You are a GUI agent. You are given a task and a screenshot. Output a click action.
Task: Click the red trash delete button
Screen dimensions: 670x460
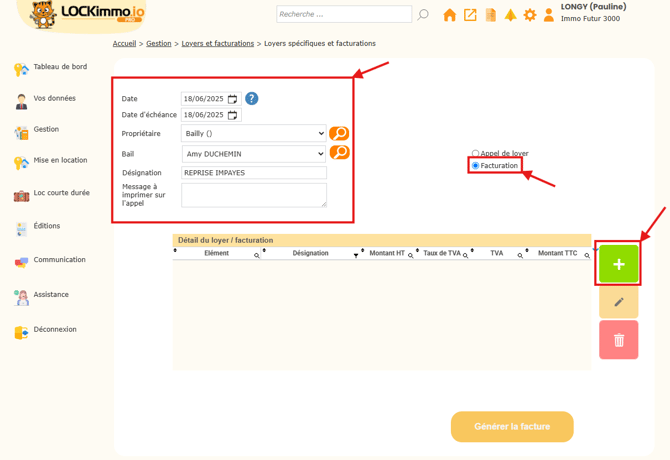tap(618, 340)
